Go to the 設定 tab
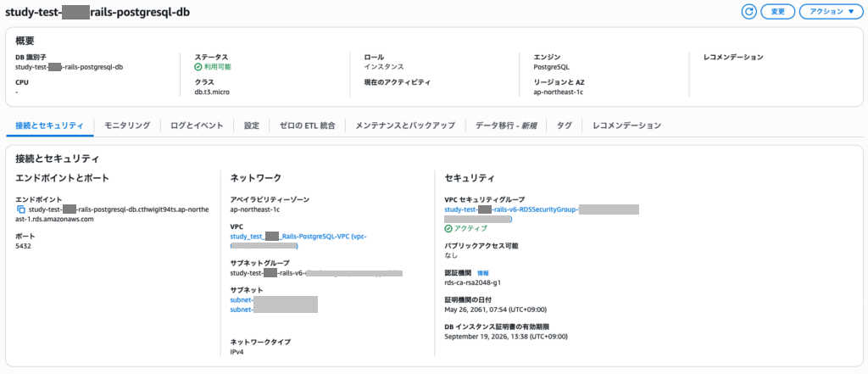868x374 pixels. (252, 126)
